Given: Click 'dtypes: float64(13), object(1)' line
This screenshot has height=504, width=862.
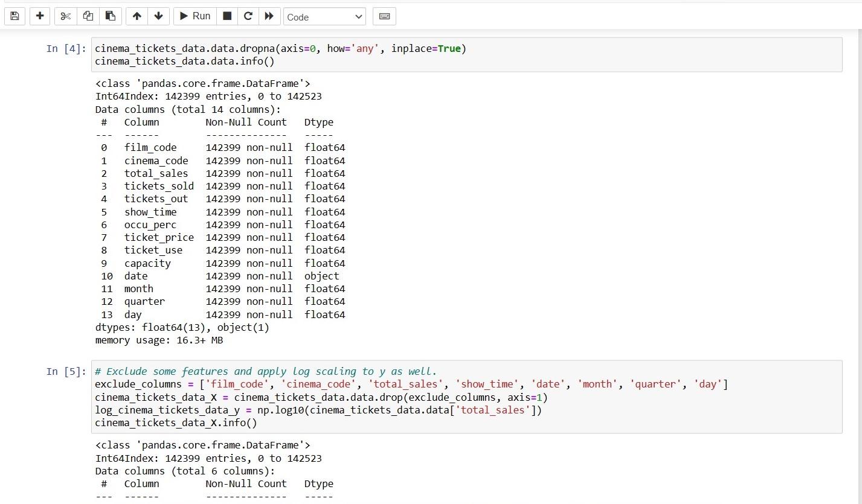Looking at the screenshot, I should click(182, 328).
